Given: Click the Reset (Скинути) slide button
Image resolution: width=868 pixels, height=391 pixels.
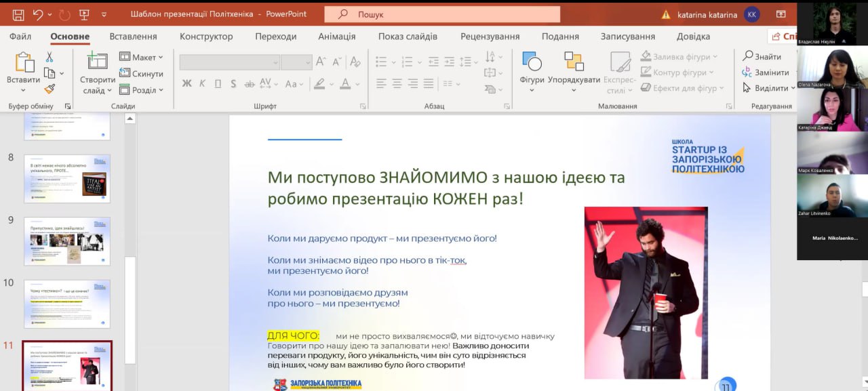Looking at the screenshot, I should point(142,74).
